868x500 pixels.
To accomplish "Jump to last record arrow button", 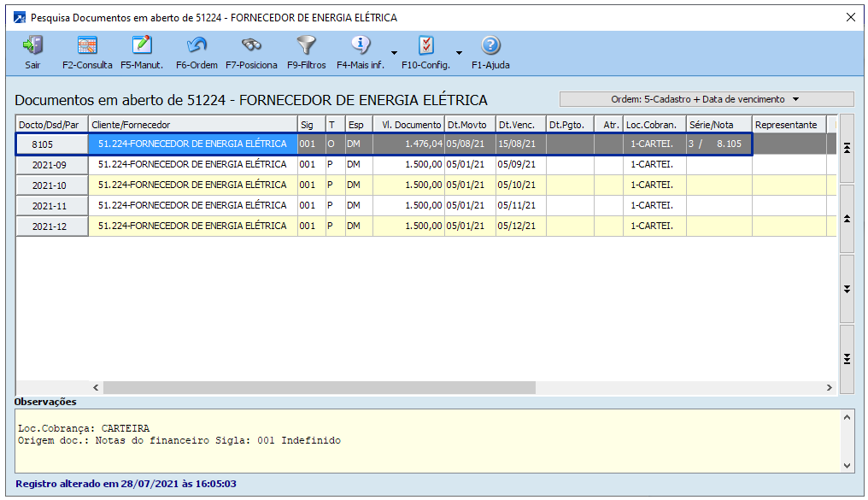I will 847,359.
